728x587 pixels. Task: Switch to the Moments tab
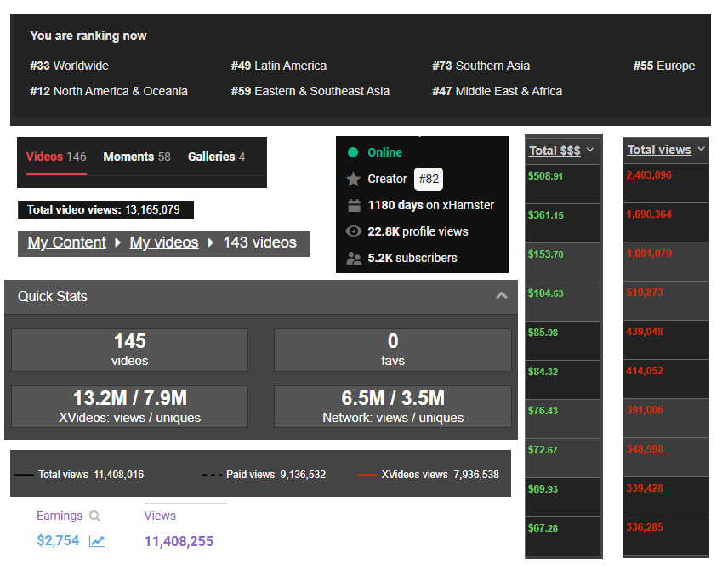tap(136, 157)
